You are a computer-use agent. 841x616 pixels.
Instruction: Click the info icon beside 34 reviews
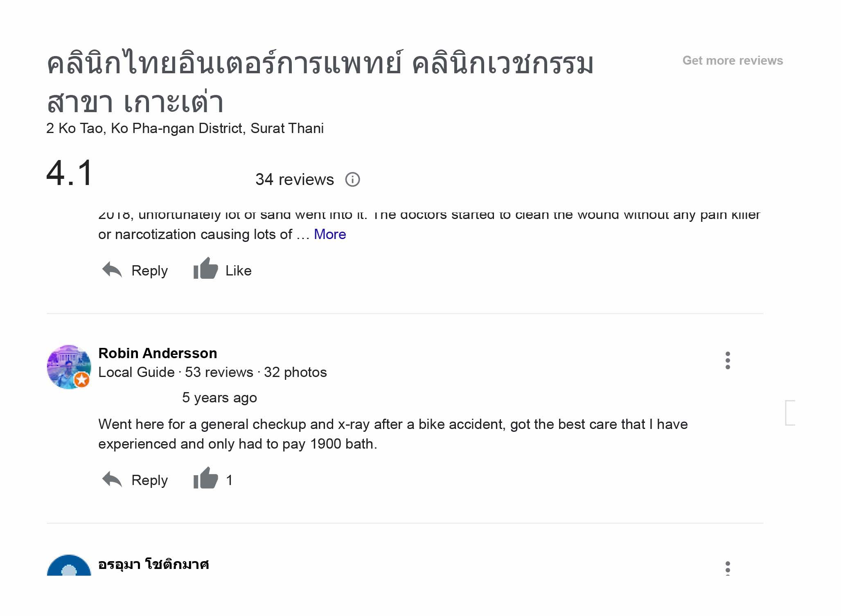352,179
